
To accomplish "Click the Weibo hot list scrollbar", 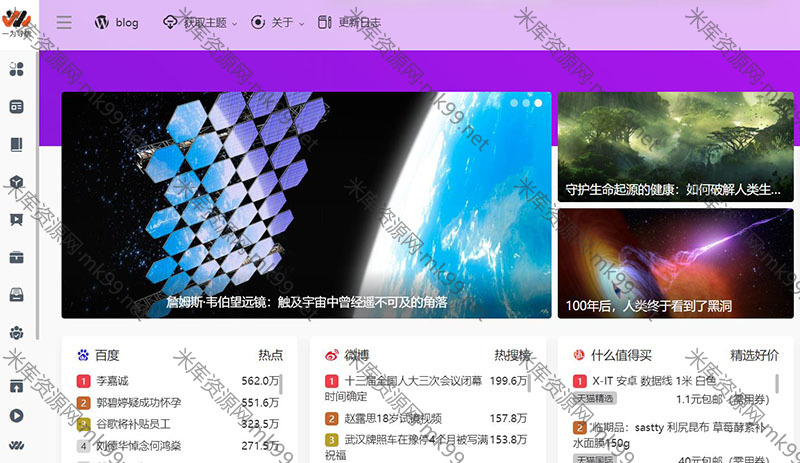I will coord(529,384).
